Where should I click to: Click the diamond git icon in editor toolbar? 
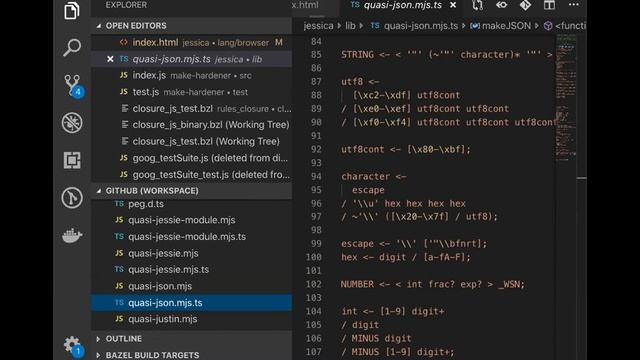click(x=525, y=5)
